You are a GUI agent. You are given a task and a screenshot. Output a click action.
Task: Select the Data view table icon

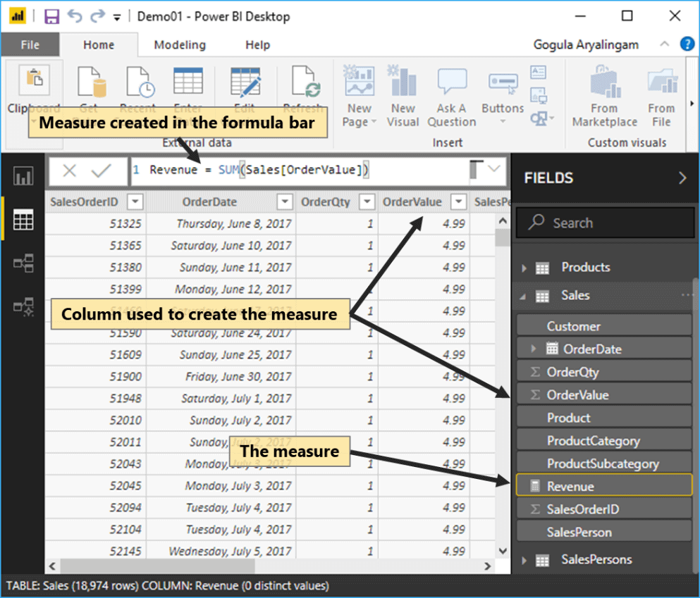[23, 220]
